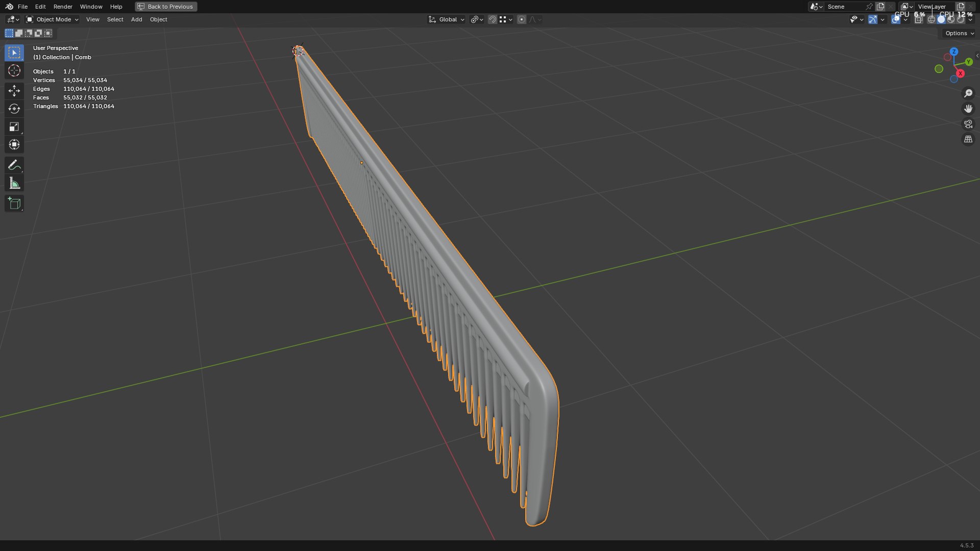Open the Help menu
The image size is (980, 551).
pyautogui.click(x=116, y=7)
